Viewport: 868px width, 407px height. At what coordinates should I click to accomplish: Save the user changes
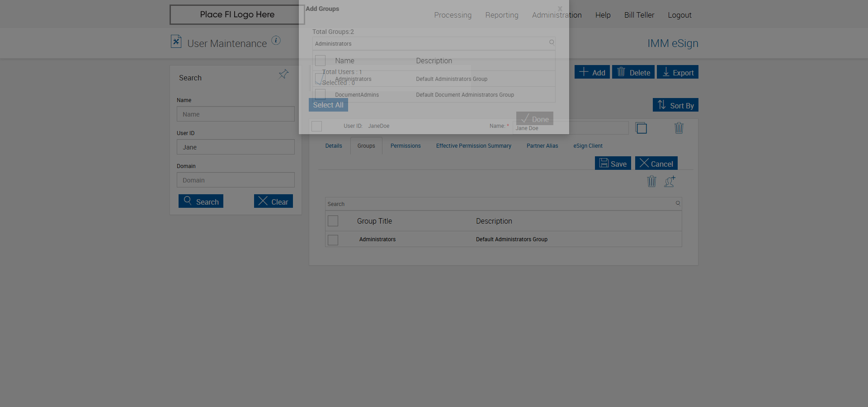[613, 163]
